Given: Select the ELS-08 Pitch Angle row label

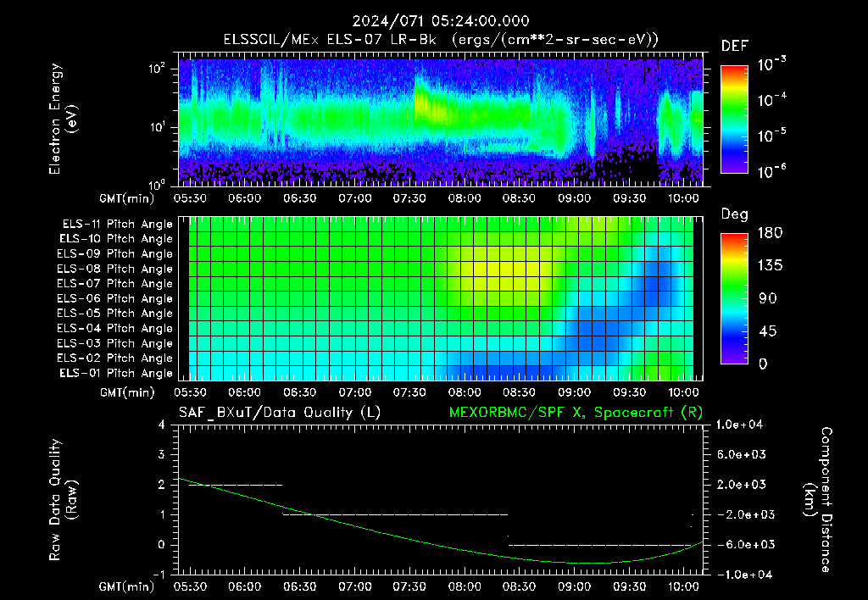Looking at the screenshot, I should click(114, 269).
